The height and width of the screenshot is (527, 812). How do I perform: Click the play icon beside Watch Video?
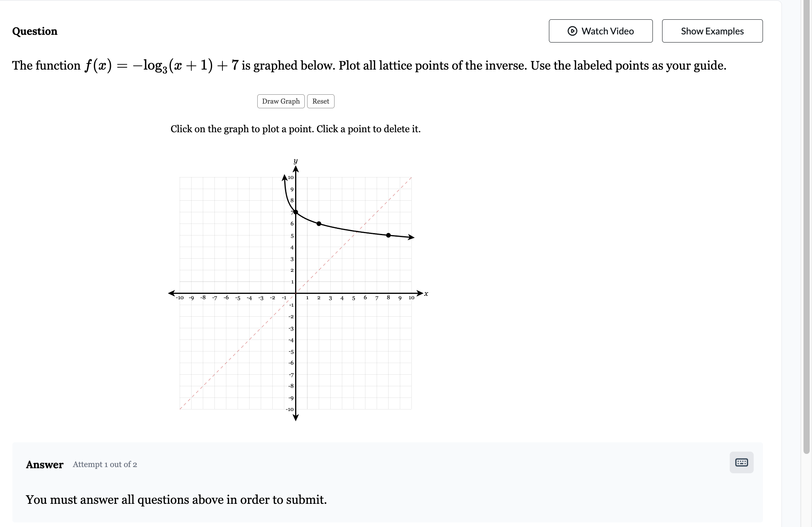point(573,31)
